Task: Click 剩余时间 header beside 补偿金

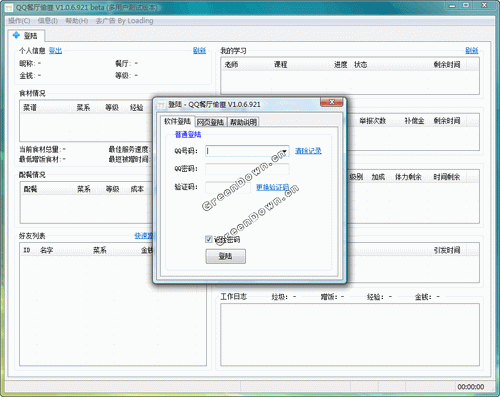Action: [x=447, y=121]
